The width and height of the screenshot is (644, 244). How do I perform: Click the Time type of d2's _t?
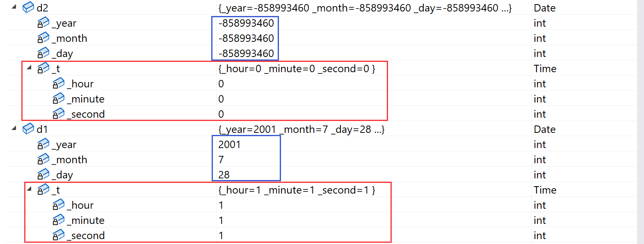tap(545, 68)
